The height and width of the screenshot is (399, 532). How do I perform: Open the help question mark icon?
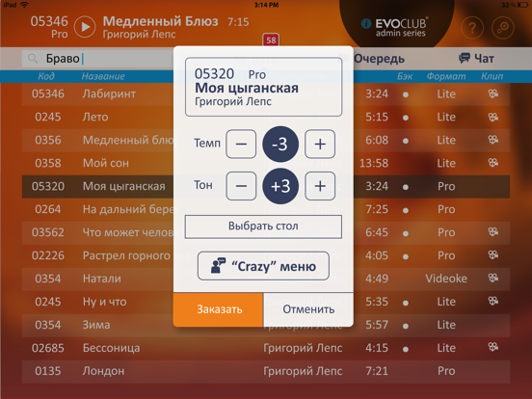tap(472, 28)
